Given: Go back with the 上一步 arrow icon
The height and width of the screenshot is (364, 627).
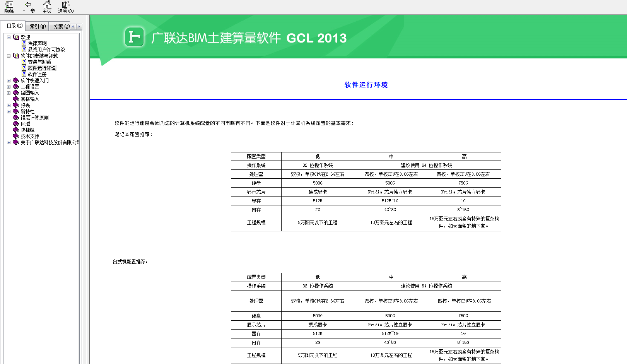Looking at the screenshot, I should click(x=28, y=4).
